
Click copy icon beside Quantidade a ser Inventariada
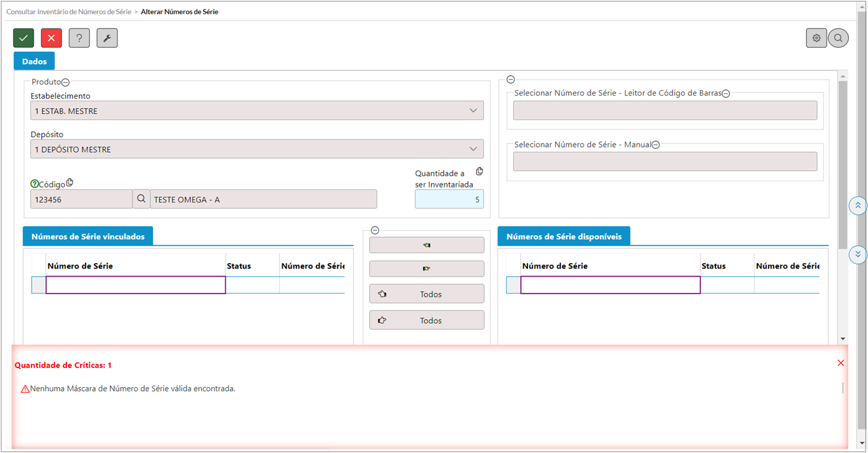(x=479, y=171)
